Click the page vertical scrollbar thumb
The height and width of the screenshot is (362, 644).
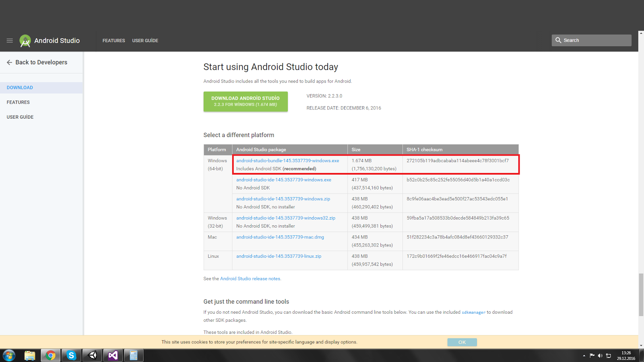coord(641,295)
